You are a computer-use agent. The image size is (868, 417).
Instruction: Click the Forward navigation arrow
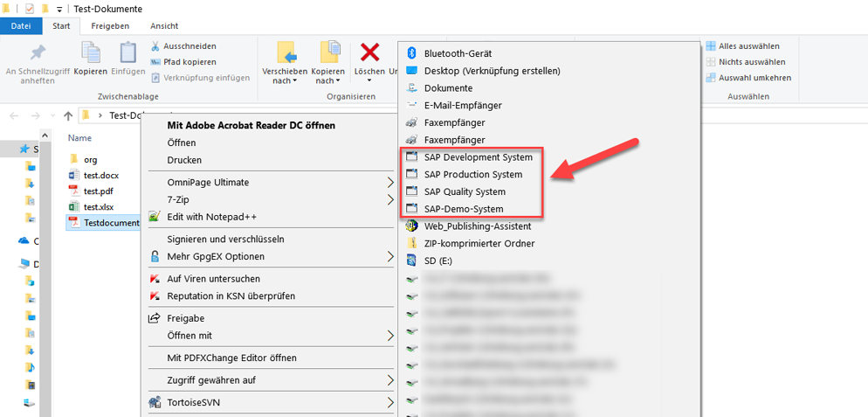(x=35, y=115)
